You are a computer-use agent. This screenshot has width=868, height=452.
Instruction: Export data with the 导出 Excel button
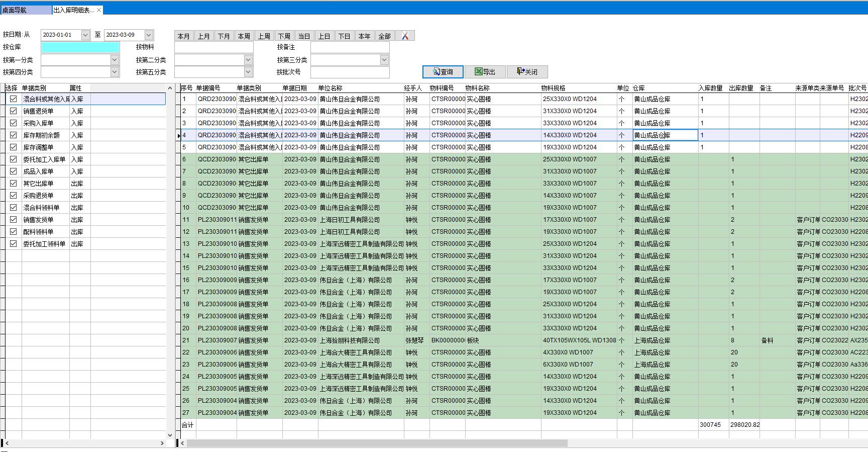click(x=485, y=72)
